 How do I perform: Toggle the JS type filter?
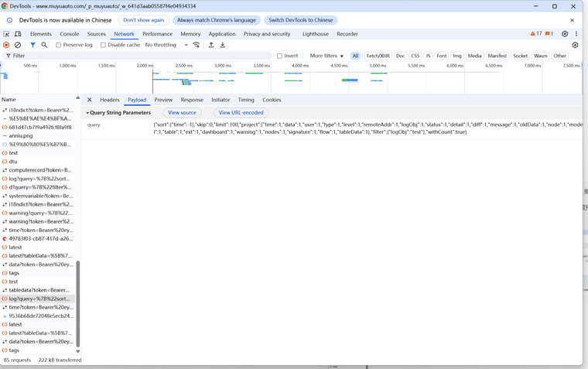428,56
